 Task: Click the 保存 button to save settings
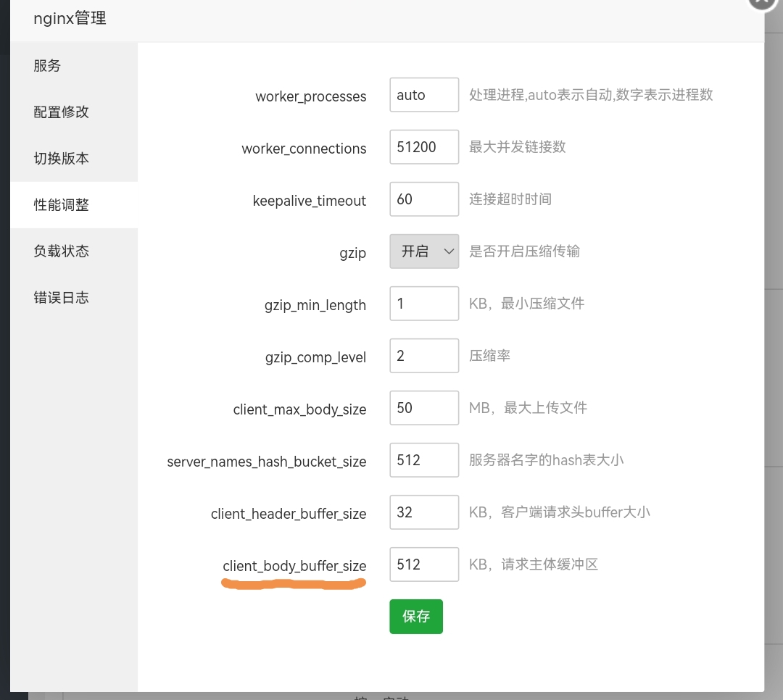tap(415, 616)
